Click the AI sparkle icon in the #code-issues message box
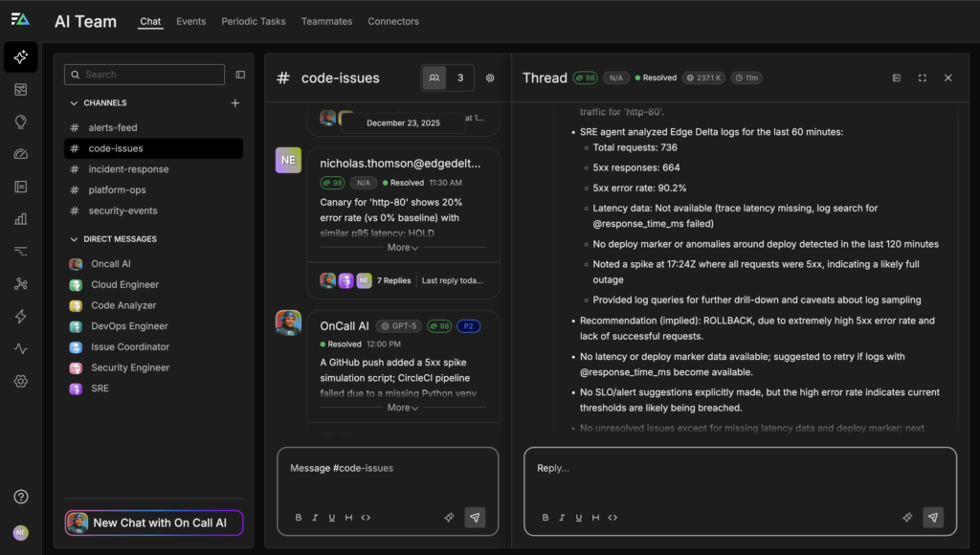 click(449, 517)
